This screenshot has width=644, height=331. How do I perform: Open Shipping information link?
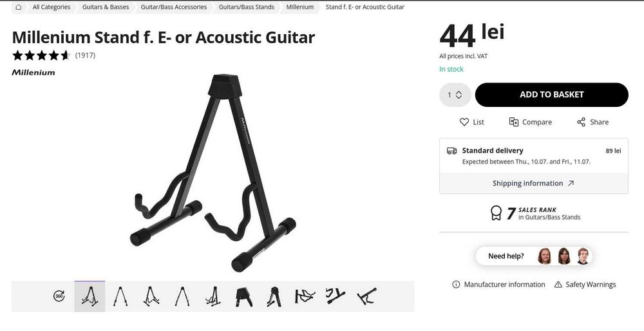[x=533, y=184]
